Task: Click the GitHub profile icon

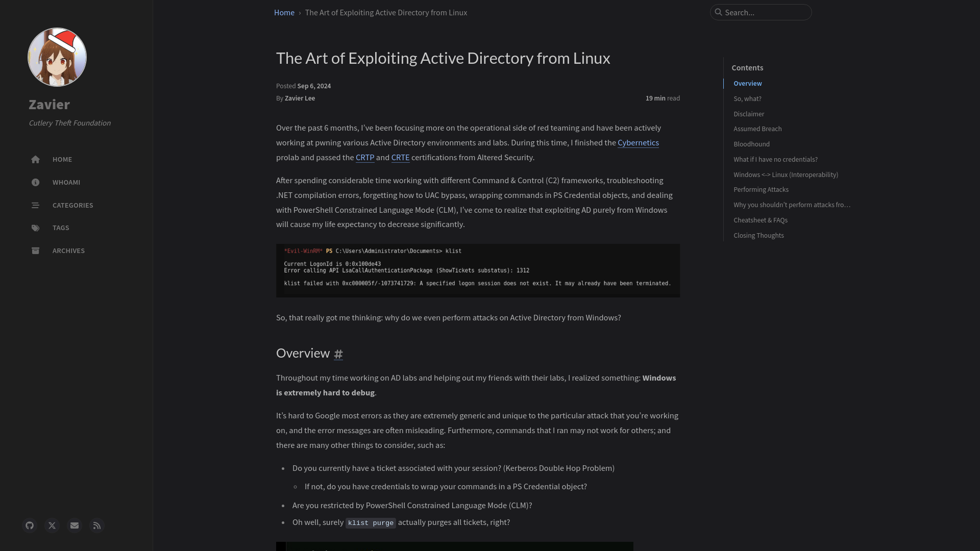Action: coord(29,525)
